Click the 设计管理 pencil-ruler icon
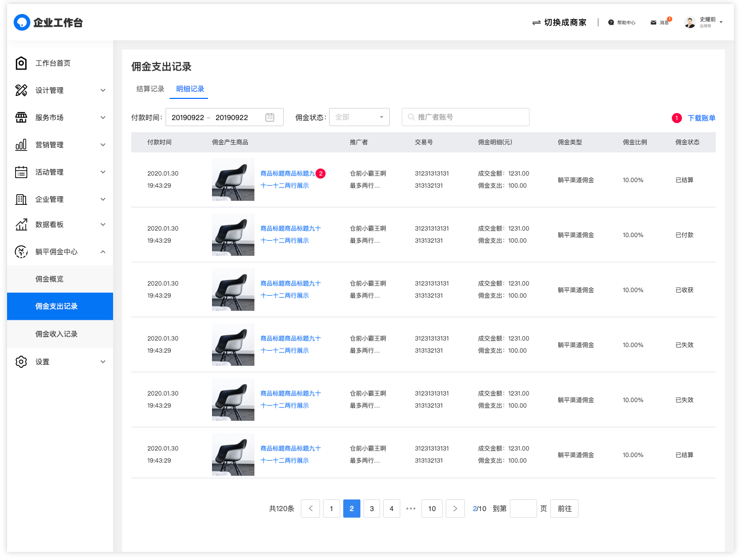The height and width of the screenshot is (560, 740). point(21,90)
